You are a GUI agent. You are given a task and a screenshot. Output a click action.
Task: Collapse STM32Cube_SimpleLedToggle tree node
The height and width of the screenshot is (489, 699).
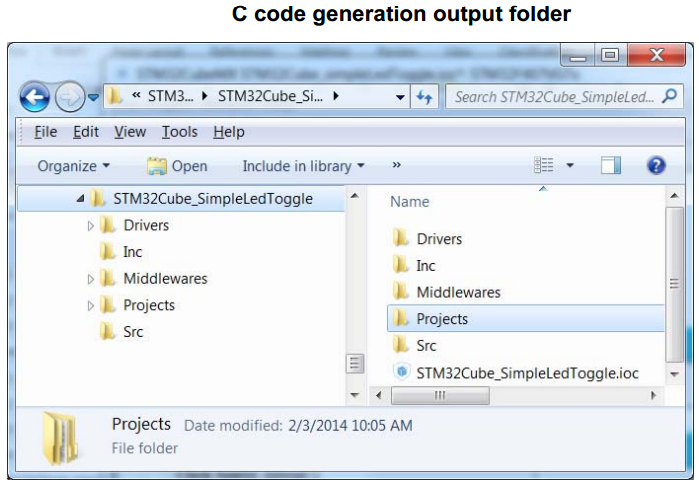click(x=80, y=198)
